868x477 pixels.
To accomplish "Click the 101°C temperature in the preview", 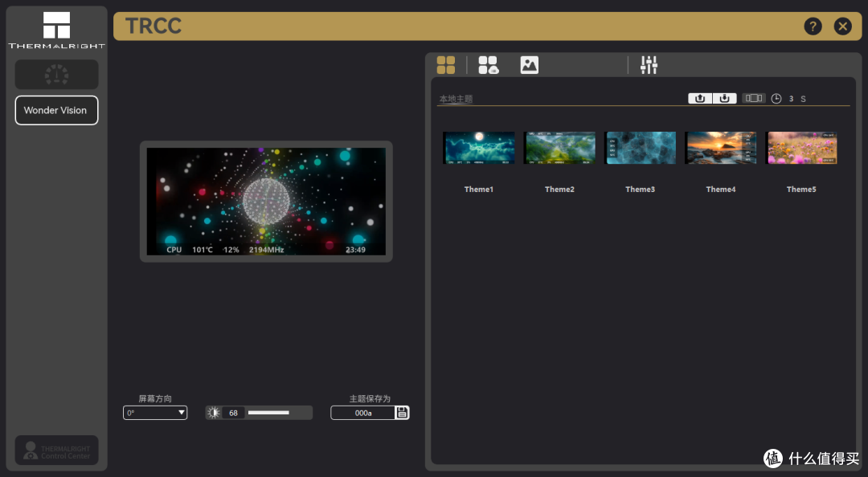I will coord(203,250).
